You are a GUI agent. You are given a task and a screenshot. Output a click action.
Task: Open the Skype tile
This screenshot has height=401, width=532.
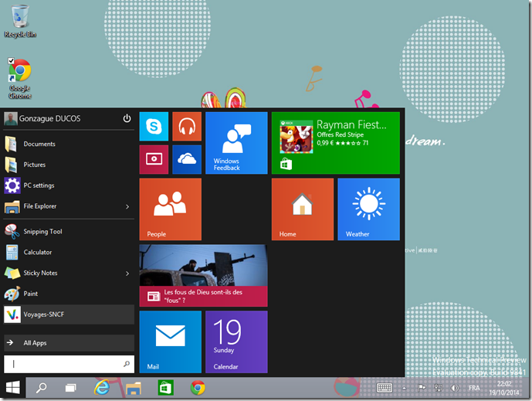154,126
